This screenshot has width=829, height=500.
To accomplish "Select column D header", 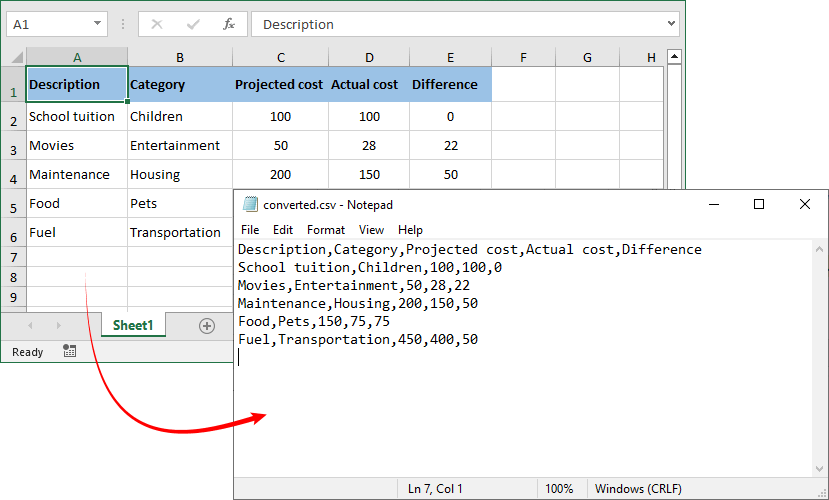I will pos(369,57).
